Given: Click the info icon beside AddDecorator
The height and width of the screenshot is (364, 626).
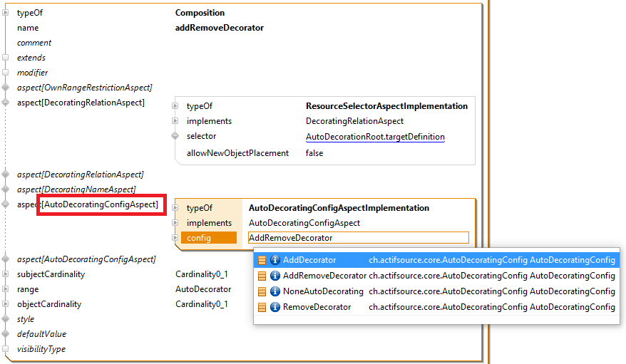Looking at the screenshot, I should [275, 260].
